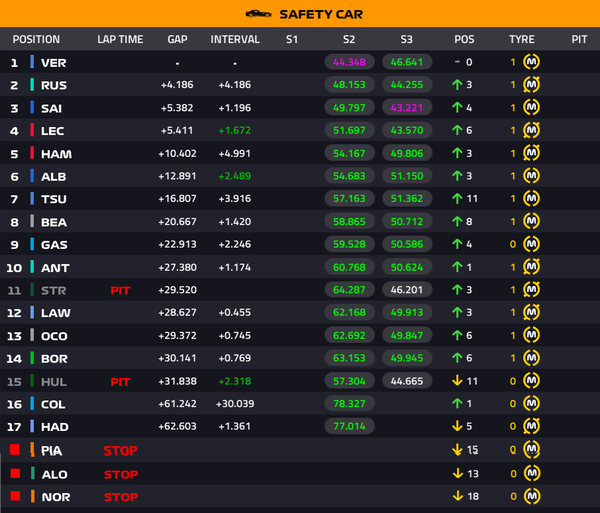Click the S1 column header
The width and height of the screenshot is (600, 513).
(x=292, y=39)
